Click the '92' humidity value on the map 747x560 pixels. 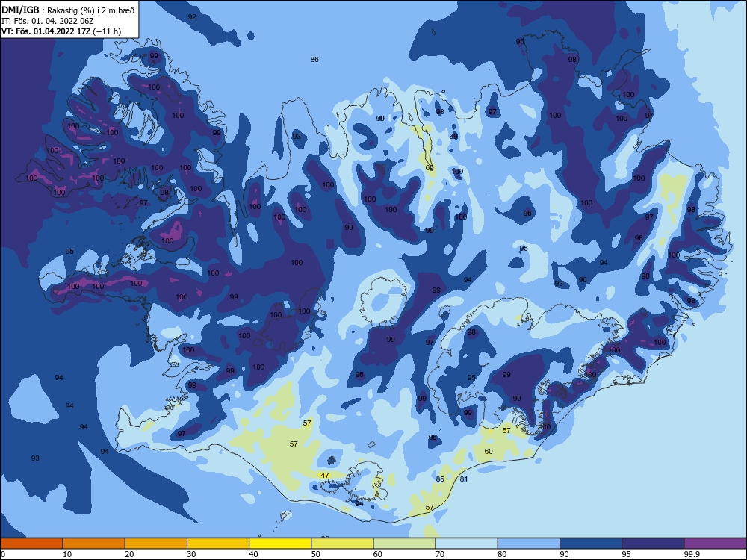[x=192, y=16]
